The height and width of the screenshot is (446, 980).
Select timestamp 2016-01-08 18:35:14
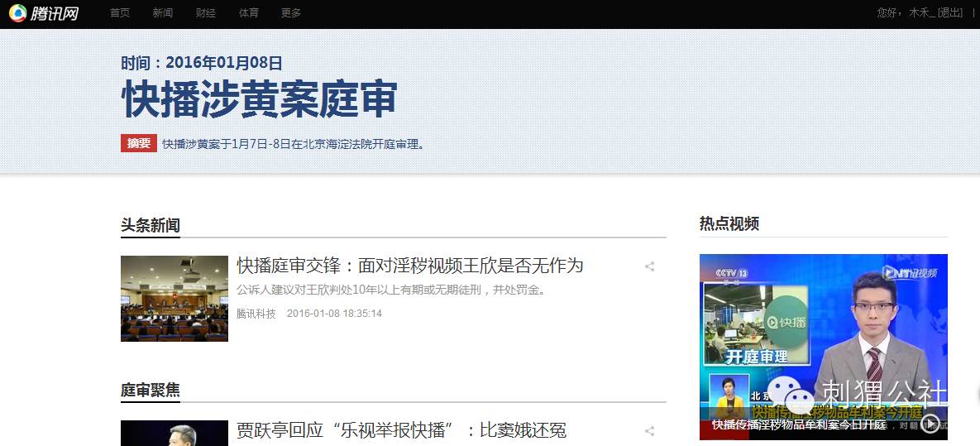[334, 314]
